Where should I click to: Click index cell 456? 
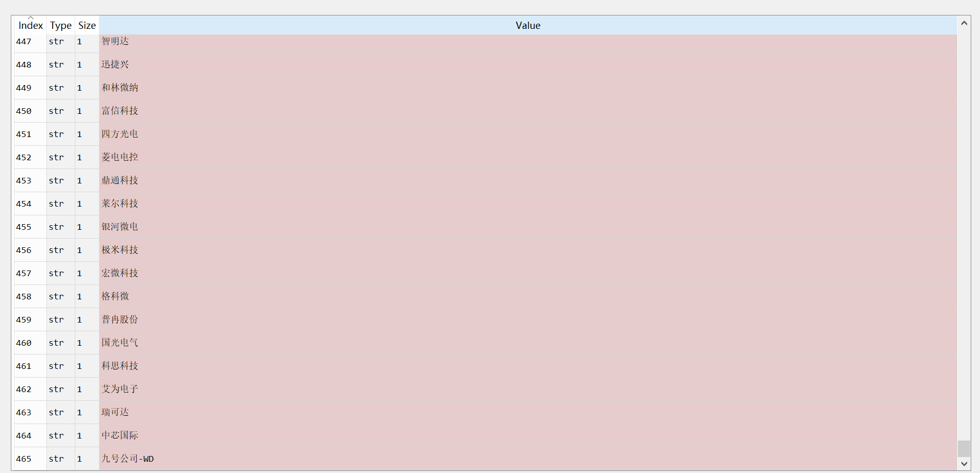[30, 250]
